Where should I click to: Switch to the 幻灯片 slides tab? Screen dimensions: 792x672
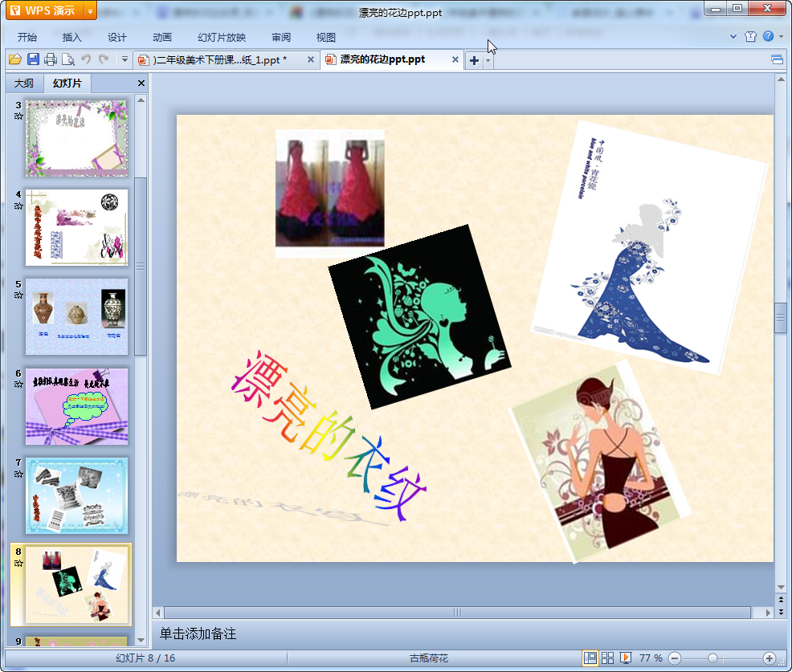67,83
